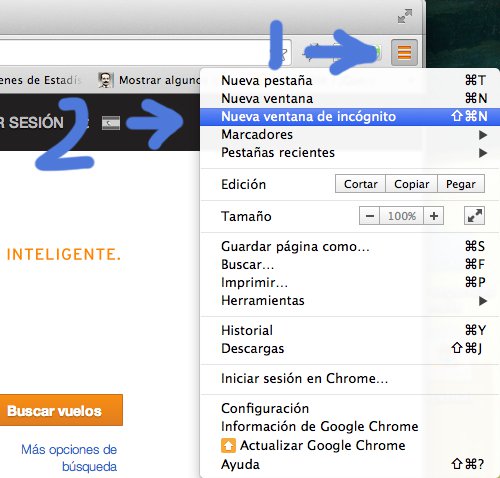Open the Más opciones de búsqueda link
Screen dimensions: 500x478
click(69, 458)
